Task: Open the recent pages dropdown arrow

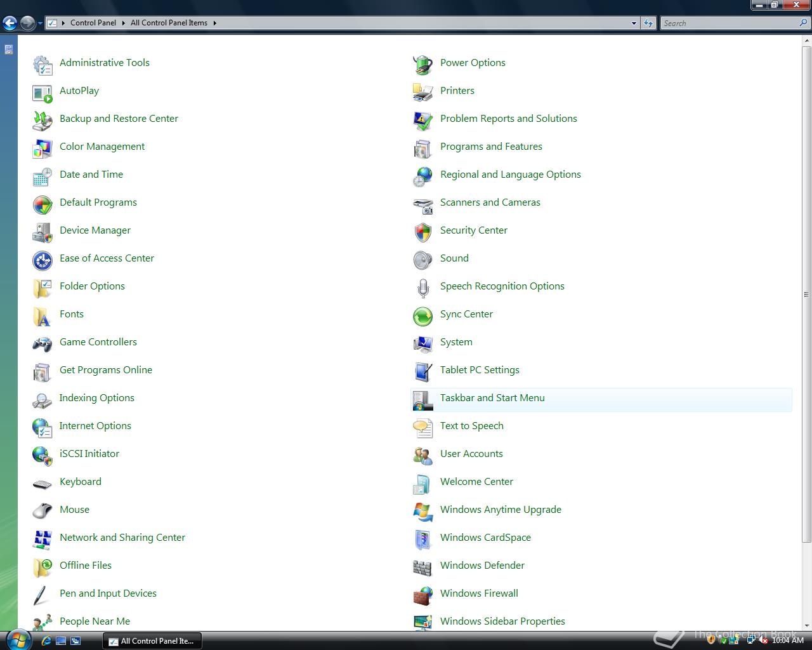Action: [40, 23]
